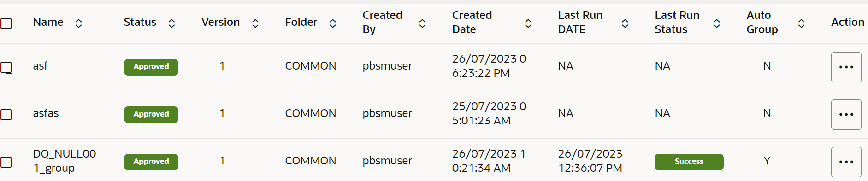Sort table by Last Run DATE column
This screenshot has width=868, height=181.
point(625,23)
